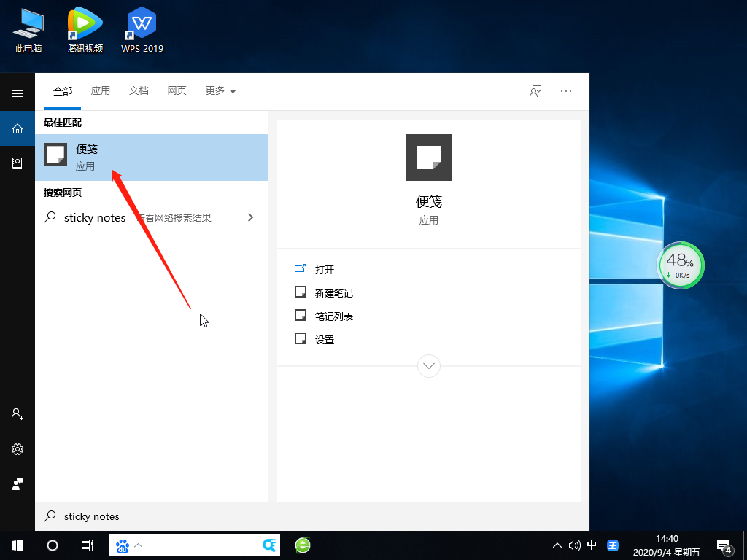Click the three-dot options icon
This screenshot has height=560, width=747.
[566, 91]
